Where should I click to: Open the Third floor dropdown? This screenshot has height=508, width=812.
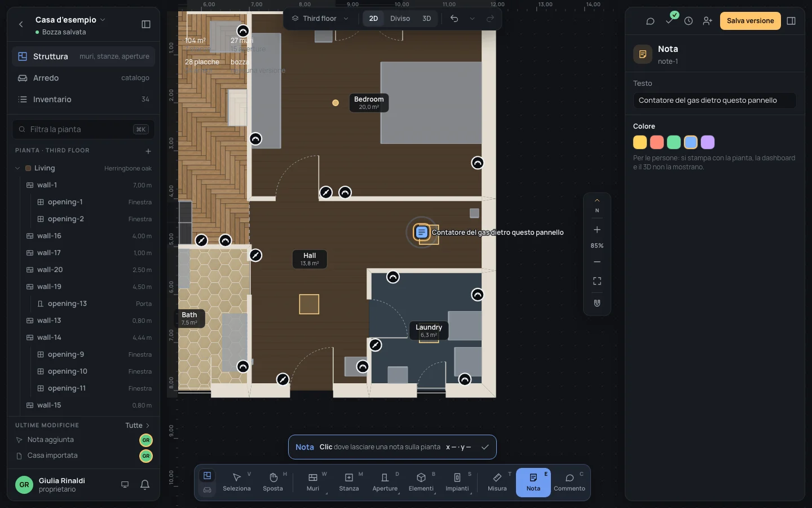(320, 19)
